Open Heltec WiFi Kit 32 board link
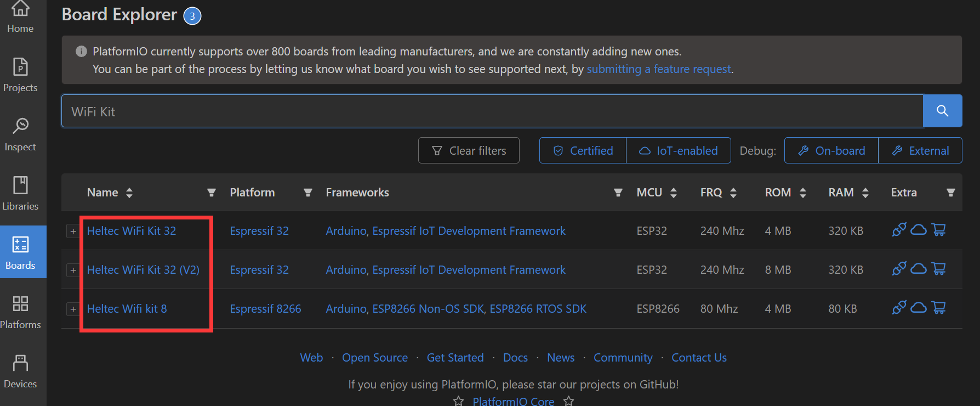 pyautogui.click(x=132, y=231)
